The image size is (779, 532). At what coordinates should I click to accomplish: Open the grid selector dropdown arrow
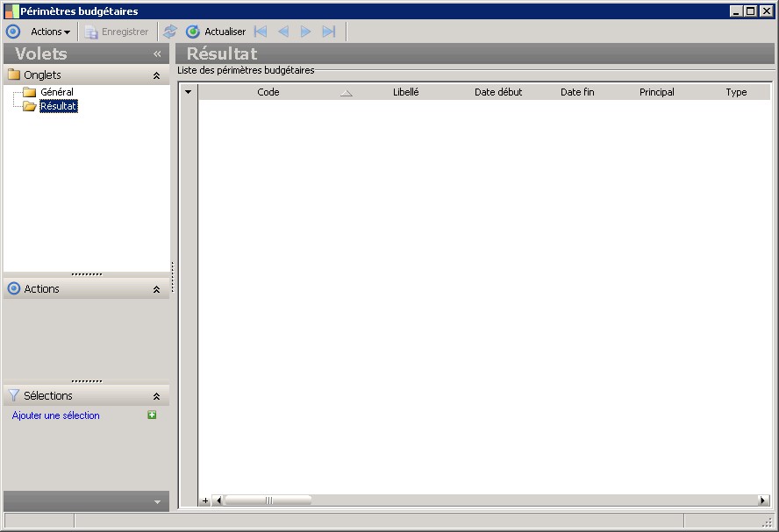(x=189, y=92)
